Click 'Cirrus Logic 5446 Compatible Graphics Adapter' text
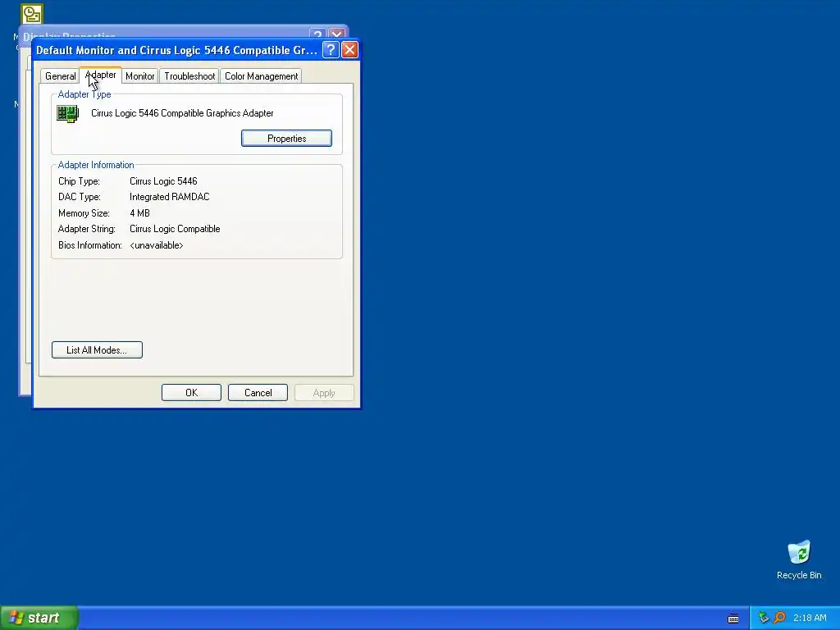Screen dimensions: 840x630 coord(182,113)
